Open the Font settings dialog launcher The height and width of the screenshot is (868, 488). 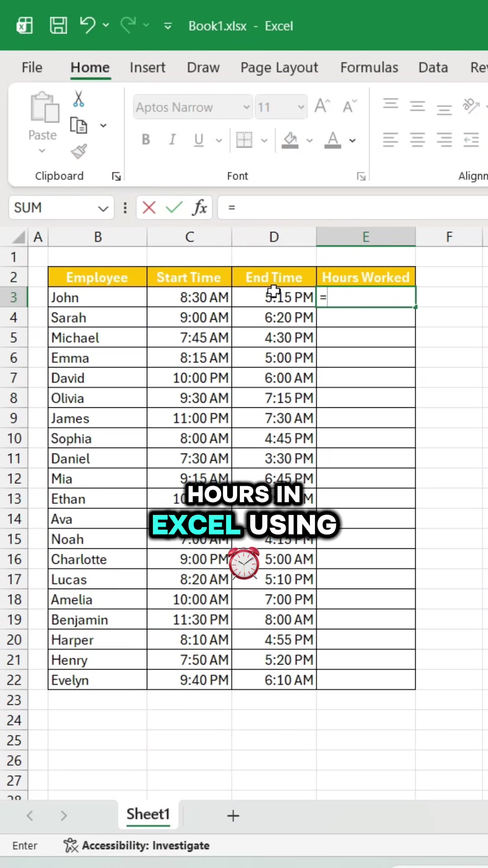361,176
